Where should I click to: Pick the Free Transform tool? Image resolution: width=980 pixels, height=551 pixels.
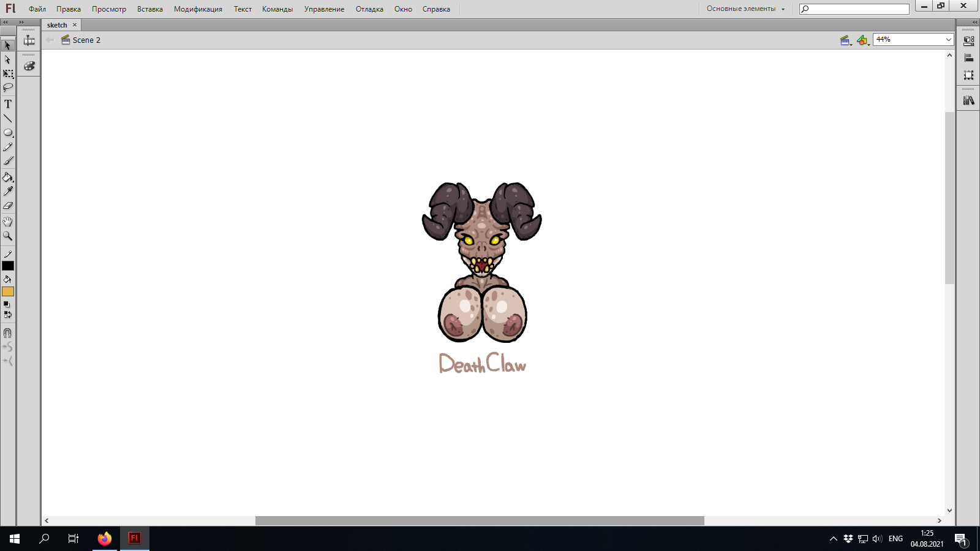point(8,73)
